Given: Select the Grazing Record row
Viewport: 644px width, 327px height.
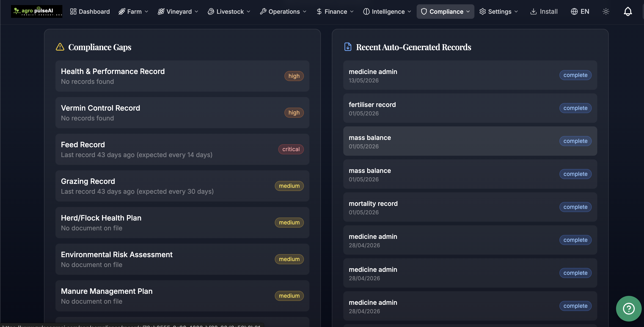Looking at the screenshot, I should (x=182, y=186).
